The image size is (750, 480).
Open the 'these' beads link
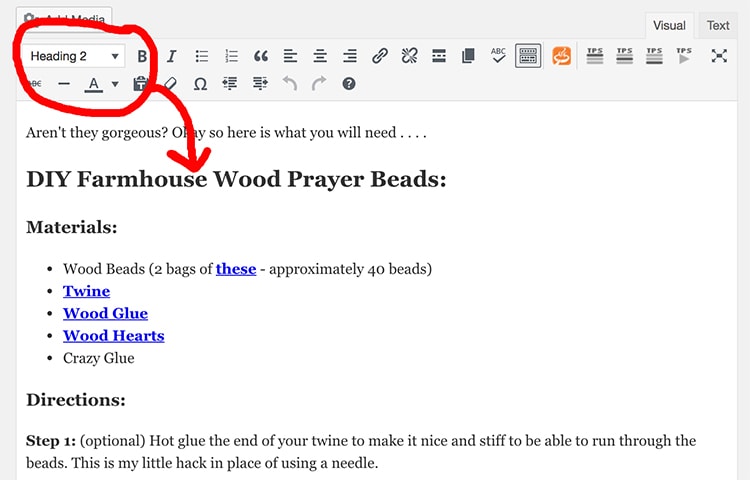click(236, 269)
